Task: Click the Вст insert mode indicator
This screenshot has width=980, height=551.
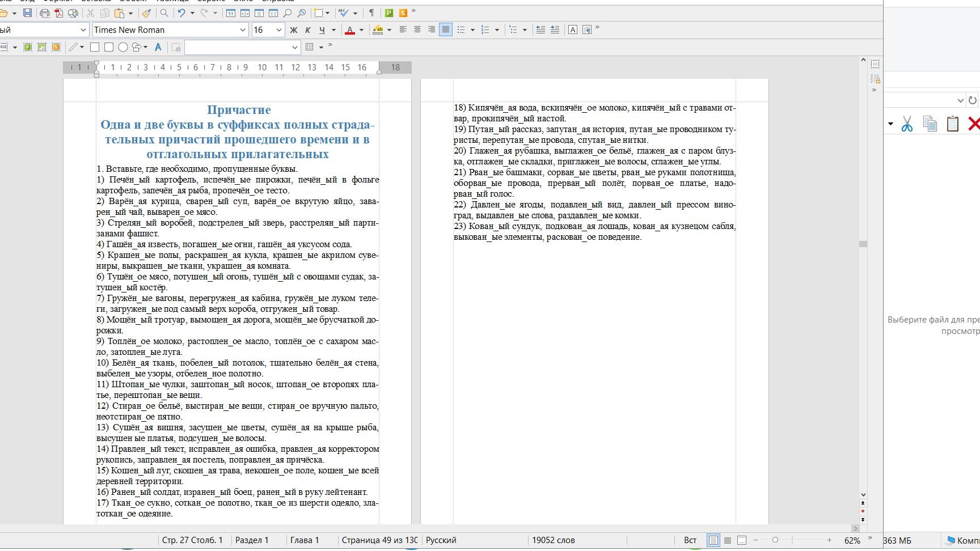Action: (x=690, y=540)
